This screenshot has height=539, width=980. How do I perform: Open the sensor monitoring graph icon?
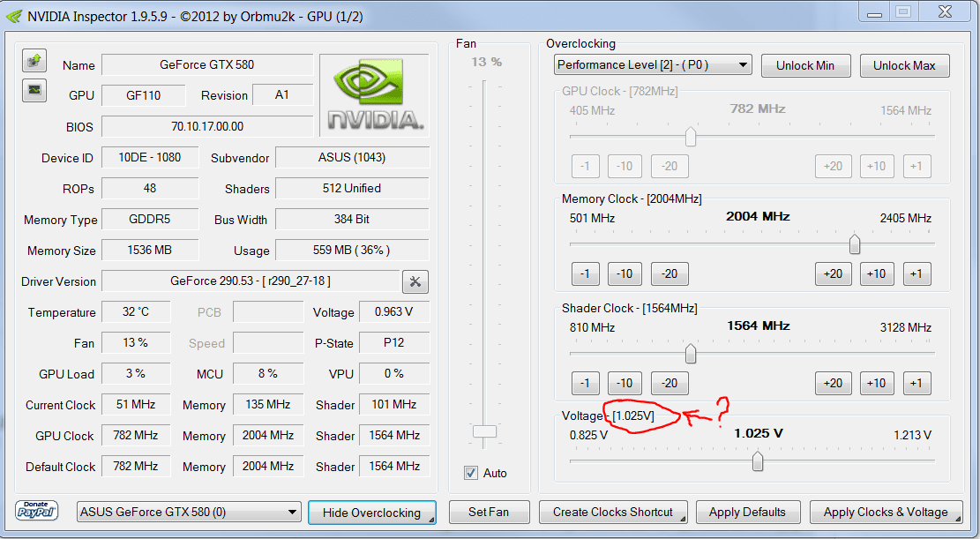pos(34,90)
